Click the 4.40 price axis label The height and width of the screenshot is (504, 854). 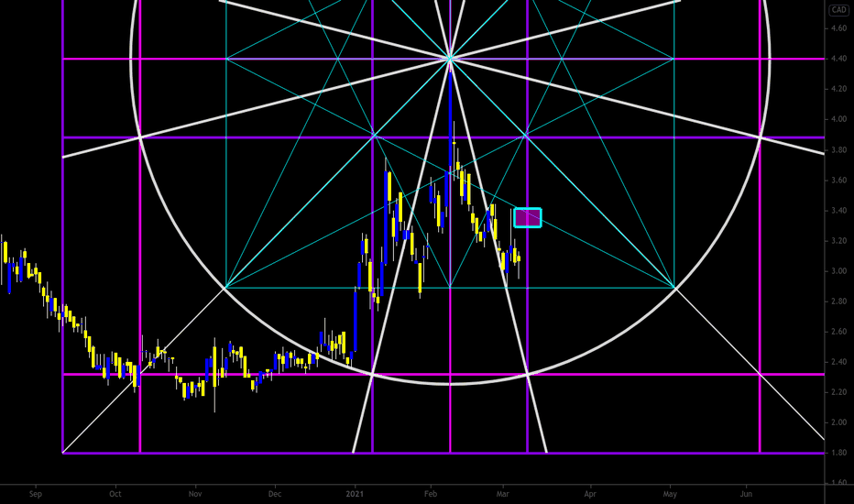pyautogui.click(x=838, y=59)
